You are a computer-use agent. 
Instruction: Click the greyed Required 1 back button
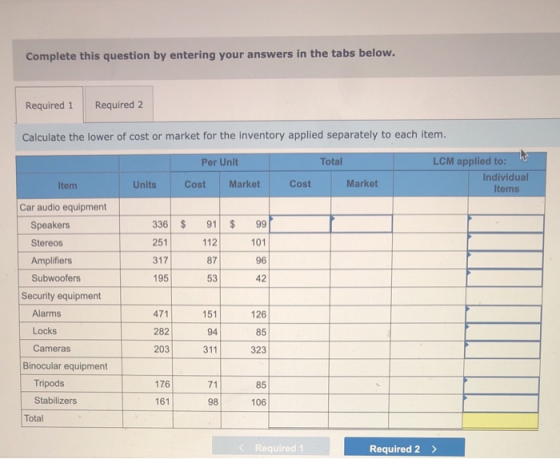coord(271,447)
